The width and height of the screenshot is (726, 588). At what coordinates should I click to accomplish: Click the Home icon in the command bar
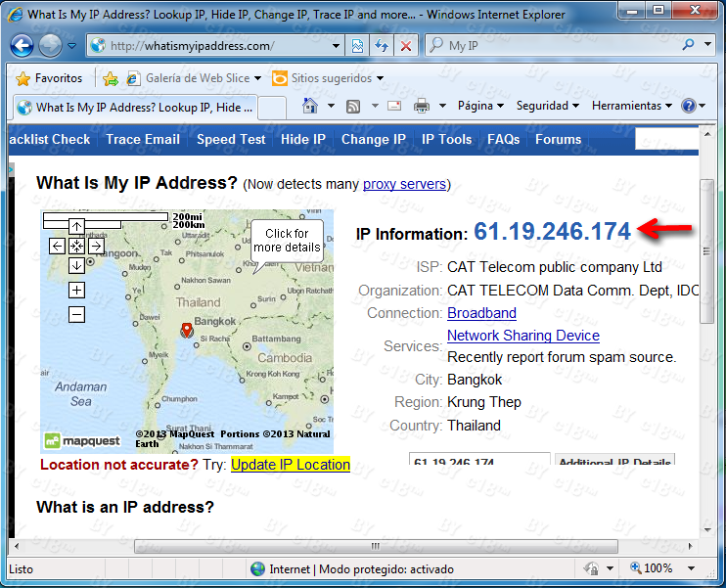point(310,106)
